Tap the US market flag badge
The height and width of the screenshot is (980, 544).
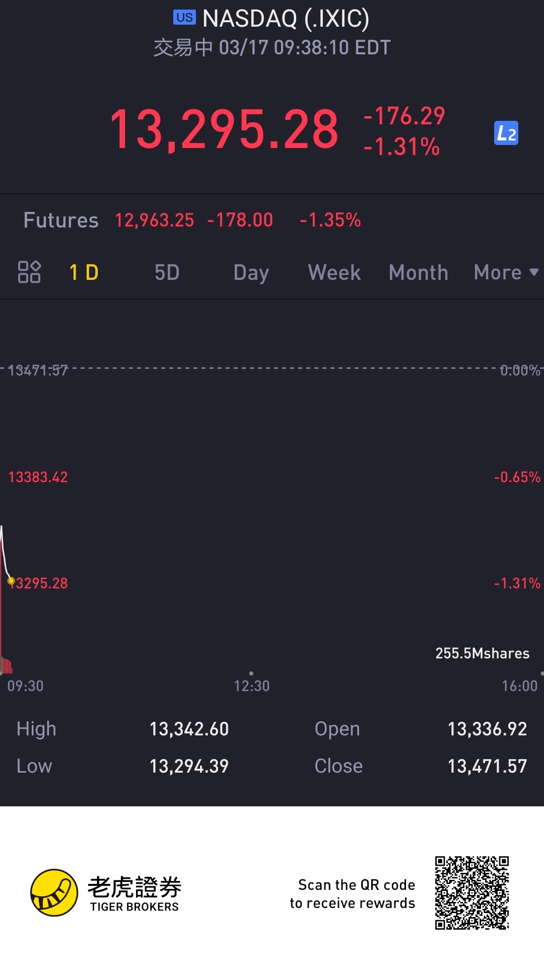click(x=184, y=18)
